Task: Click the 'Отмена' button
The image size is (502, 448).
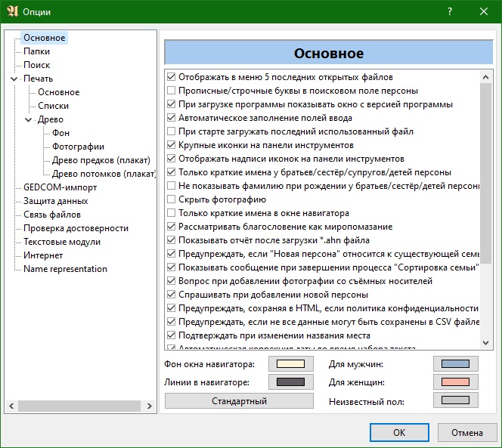Action: (467, 432)
